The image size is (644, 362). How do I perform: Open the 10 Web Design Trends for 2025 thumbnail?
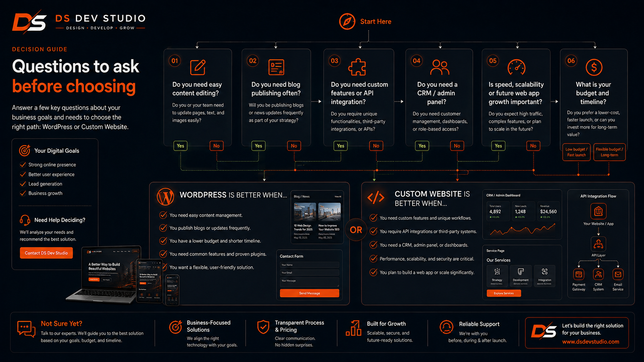[305, 212]
